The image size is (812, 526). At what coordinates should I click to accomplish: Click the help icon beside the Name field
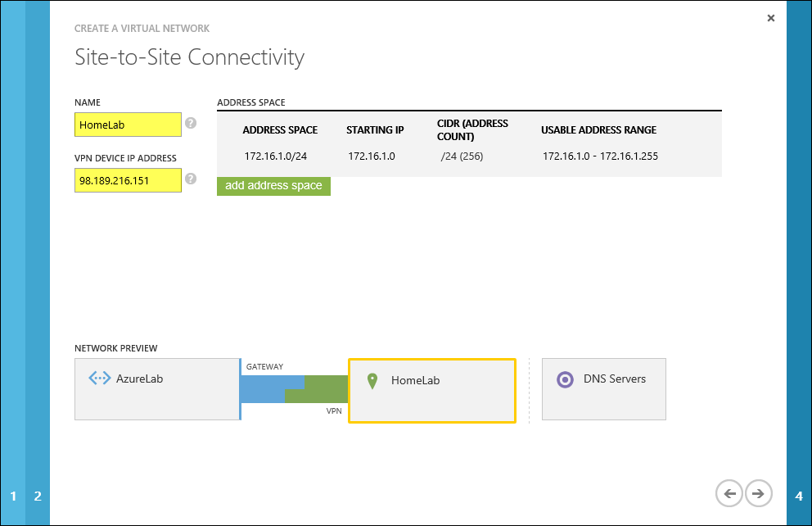191,124
